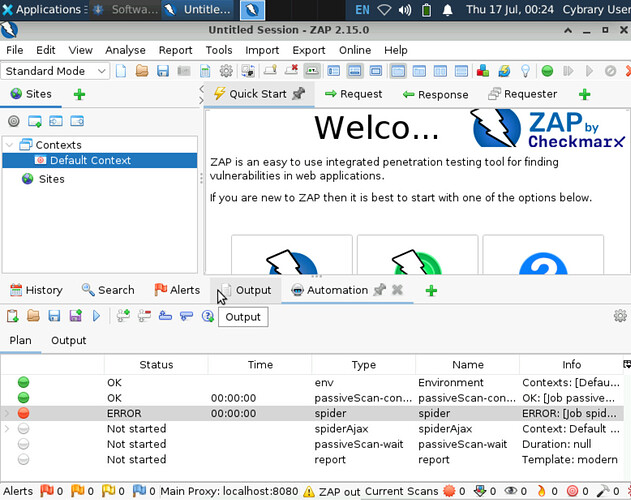Toggle the green break-on-requests circle button

pos(547,71)
